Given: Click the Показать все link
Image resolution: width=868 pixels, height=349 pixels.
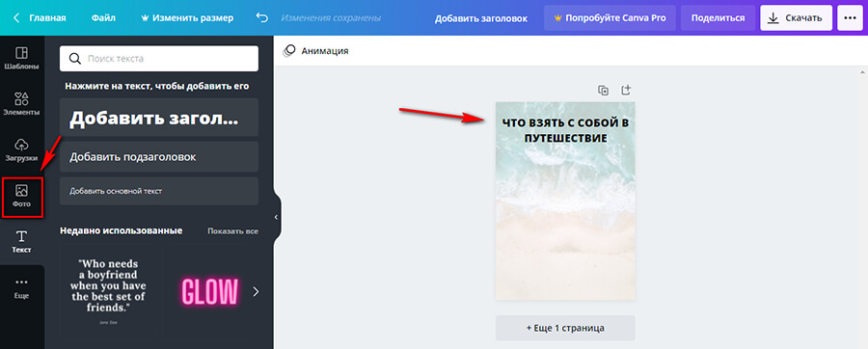Looking at the screenshot, I should point(232,230).
